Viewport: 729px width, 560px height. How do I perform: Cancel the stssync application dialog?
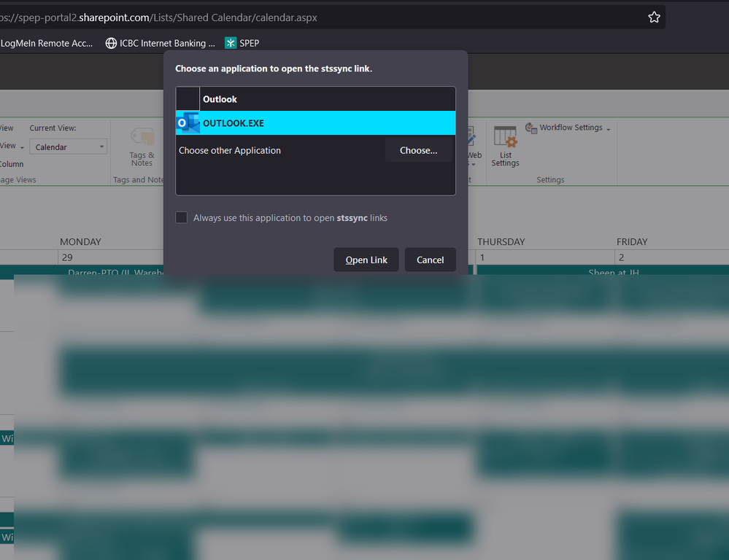click(x=430, y=260)
